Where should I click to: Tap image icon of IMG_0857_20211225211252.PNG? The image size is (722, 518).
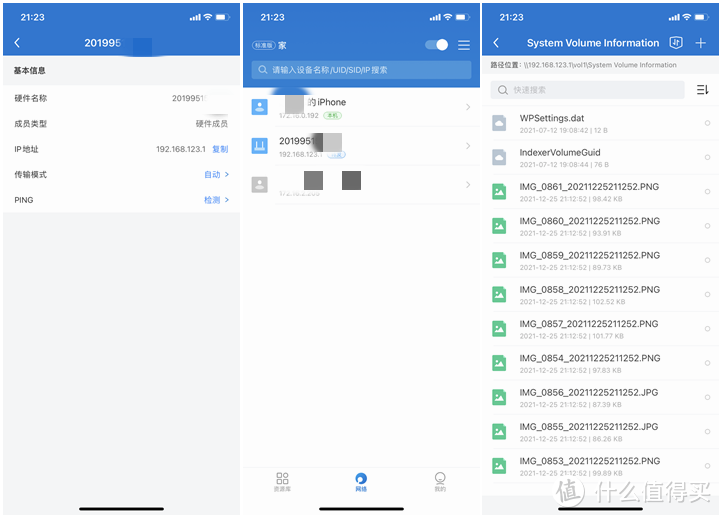pyautogui.click(x=499, y=329)
